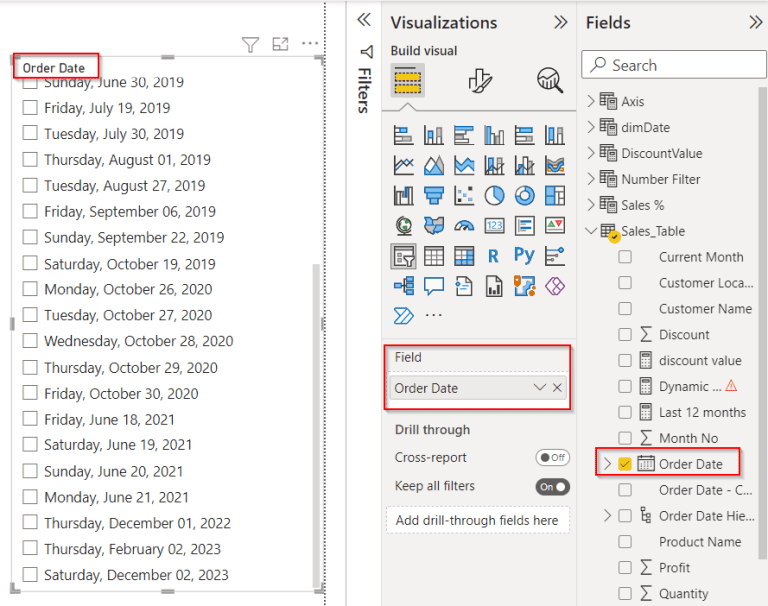Select the matrix visual
The width and height of the screenshot is (768, 606).
464,256
